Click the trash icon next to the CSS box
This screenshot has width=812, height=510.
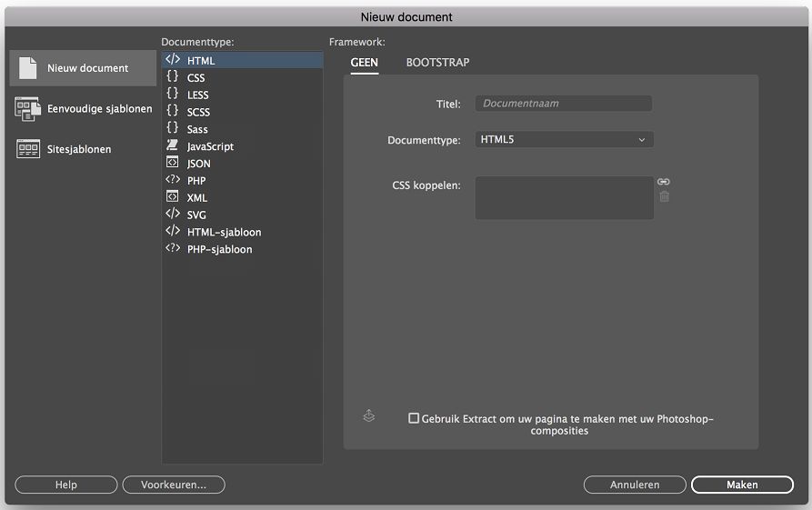pos(664,196)
